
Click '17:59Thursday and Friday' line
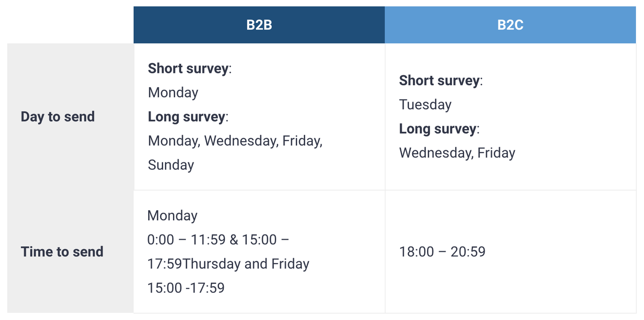(x=228, y=263)
